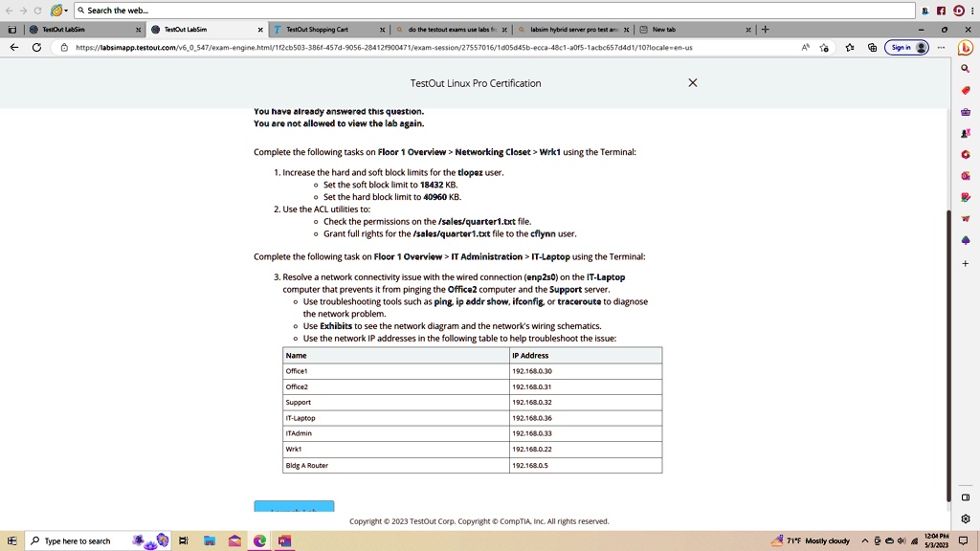Screen dimensions: 980x551
Task: Click the Launch Lab button
Action: coord(294,506)
